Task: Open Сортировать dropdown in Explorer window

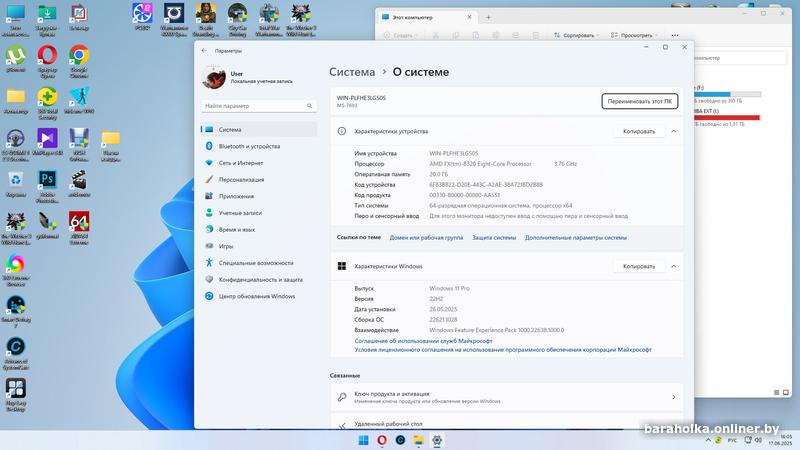Action: (x=576, y=35)
